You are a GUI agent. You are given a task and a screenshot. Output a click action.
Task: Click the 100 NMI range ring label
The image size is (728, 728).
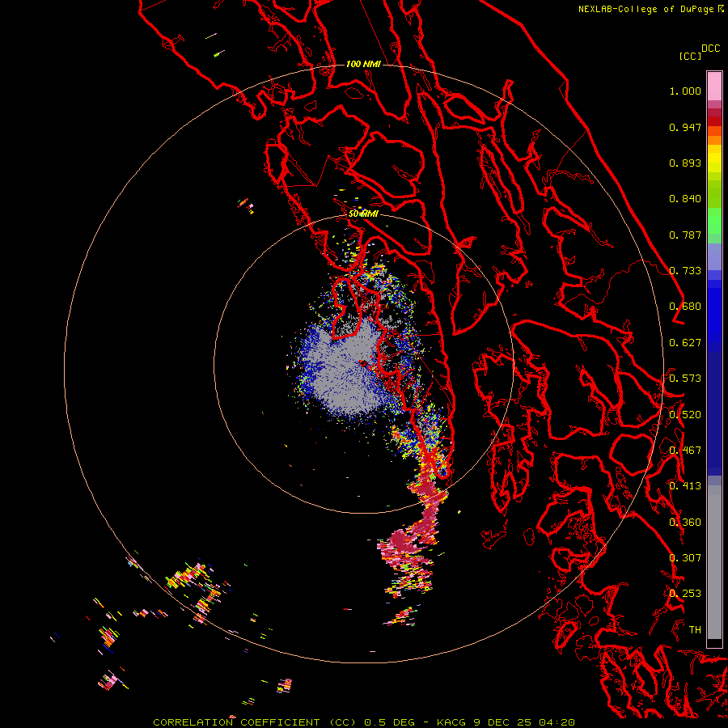[363, 64]
